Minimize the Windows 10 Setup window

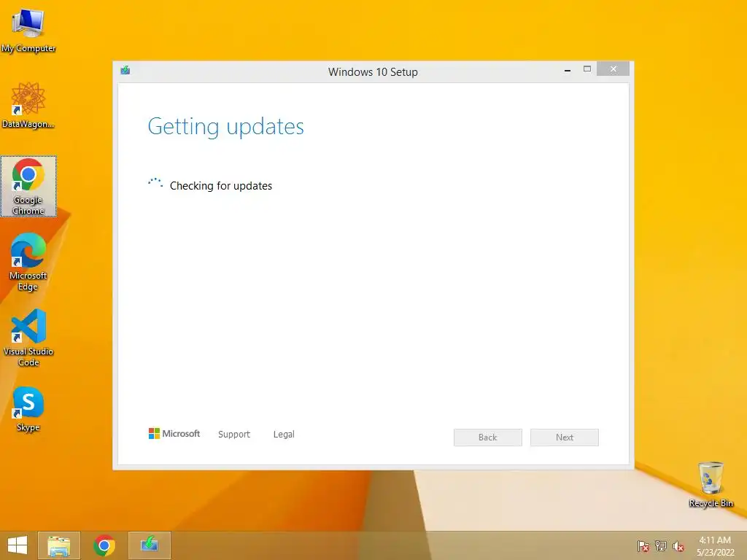[x=568, y=69]
